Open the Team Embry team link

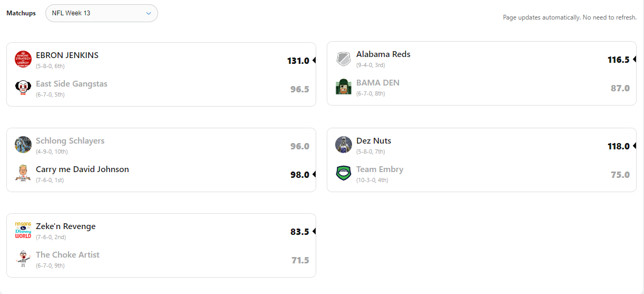pyautogui.click(x=379, y=169)
